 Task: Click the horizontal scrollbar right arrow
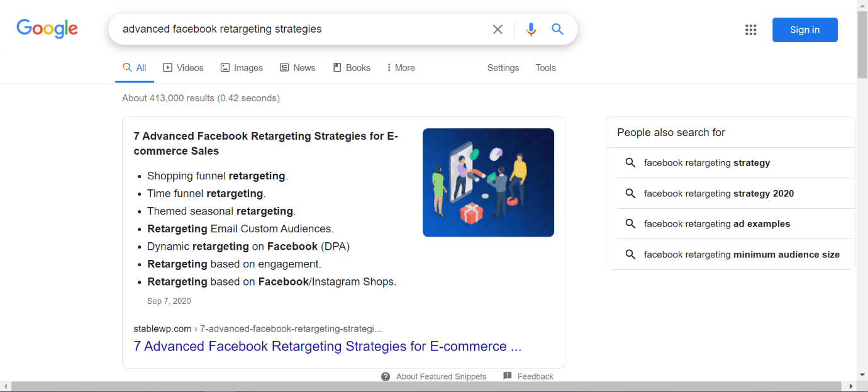coord(852,386)
